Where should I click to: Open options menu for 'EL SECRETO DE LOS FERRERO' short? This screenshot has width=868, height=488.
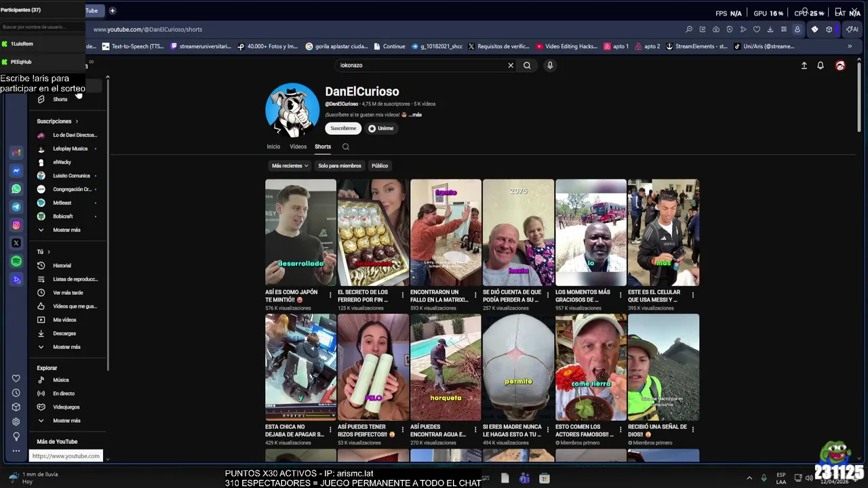403,296
